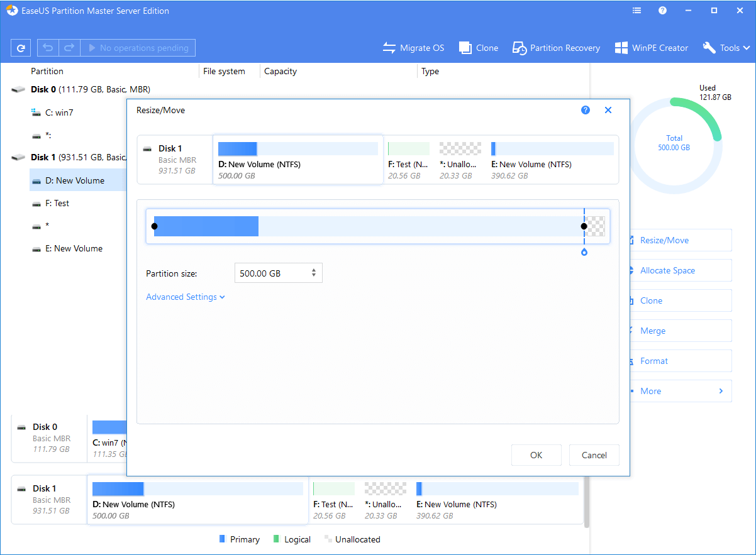Click the right resize handle on partition bar
The width and height of the screenshot is (756, 555).
coord(584,226)
